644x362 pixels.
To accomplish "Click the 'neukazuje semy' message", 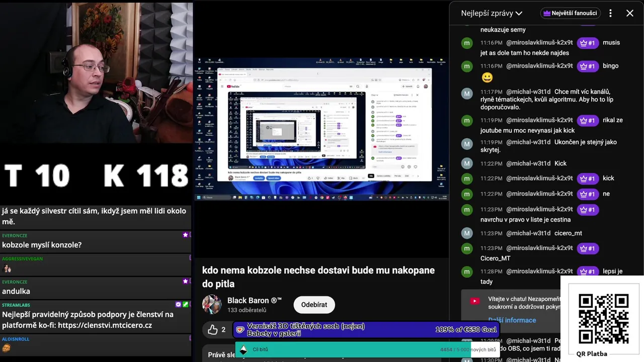I will (x=503, y=30).
